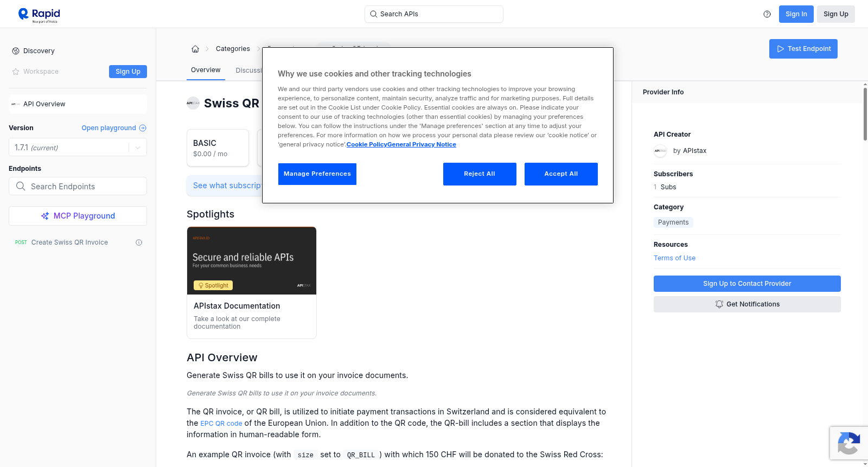Open Discovery in the sidebar
The height and width of the screenshot is (467, 868).
[x=39, y=51]
